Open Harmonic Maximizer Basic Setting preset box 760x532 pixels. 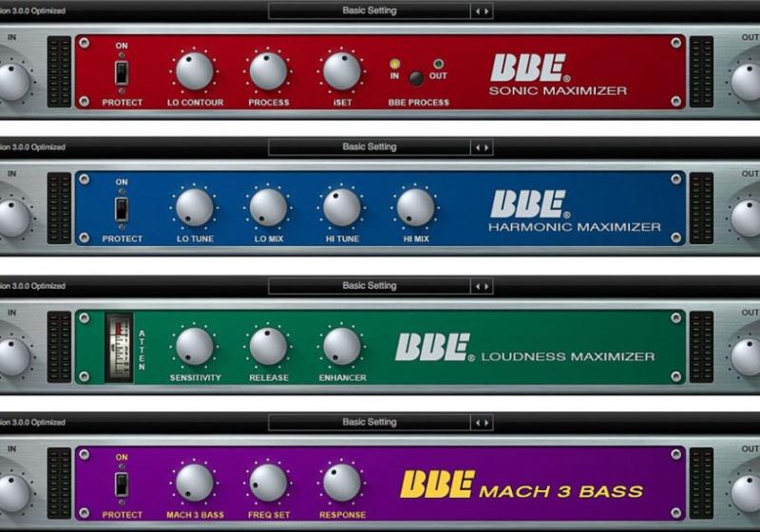tap(370, 147)
